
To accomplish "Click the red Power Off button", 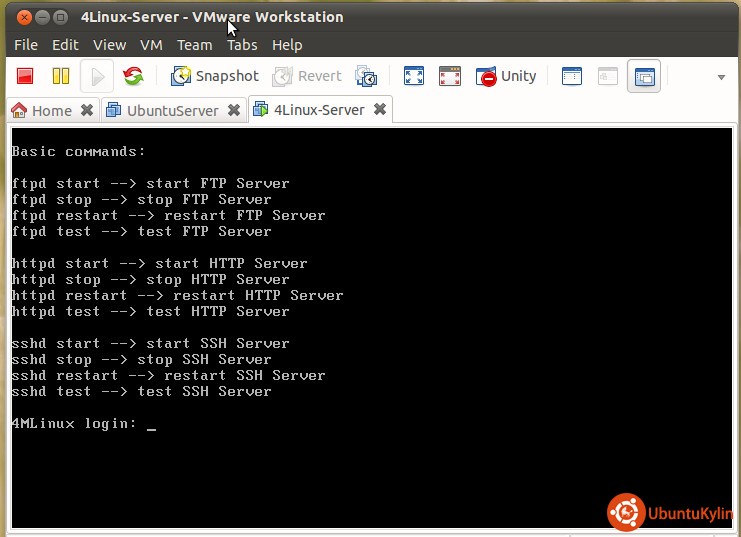I will click(26, 76).
